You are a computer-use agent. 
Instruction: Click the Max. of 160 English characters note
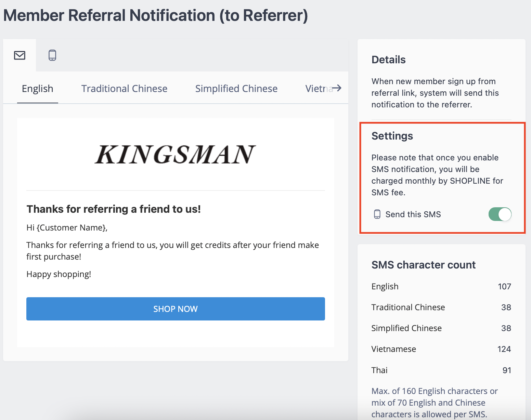click(435, 403)
